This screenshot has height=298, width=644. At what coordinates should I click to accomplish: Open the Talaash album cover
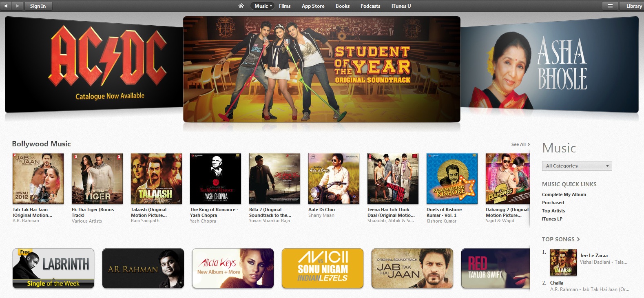(x=156, y=179)
